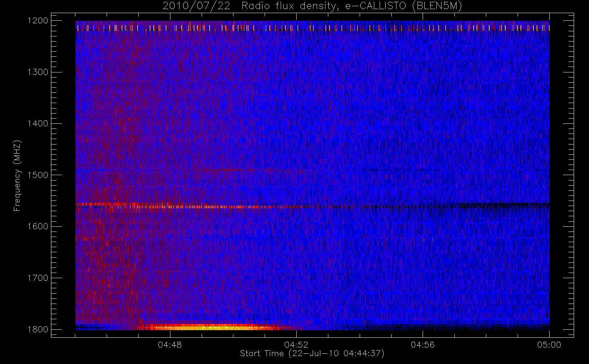Image resolution: width=589 pixels, height=364 pixels.
Task: Click the 1800 frequency tick label
Action: [x=38, y=329]
